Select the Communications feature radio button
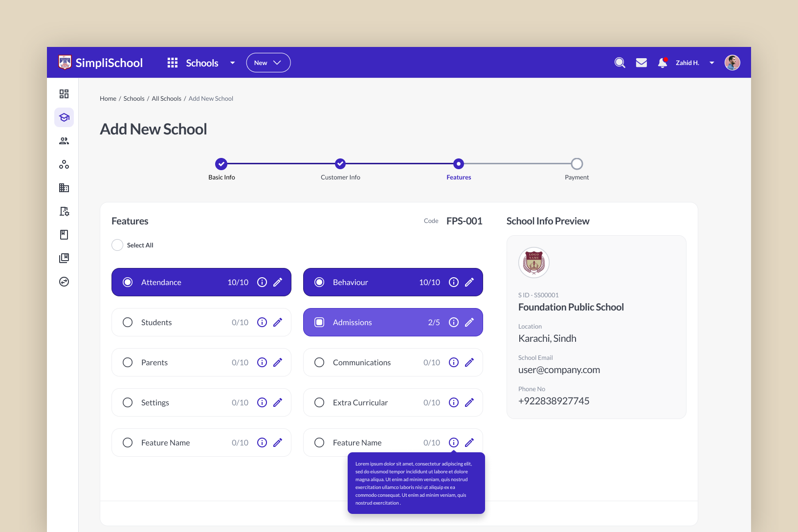 coord(319,362)
